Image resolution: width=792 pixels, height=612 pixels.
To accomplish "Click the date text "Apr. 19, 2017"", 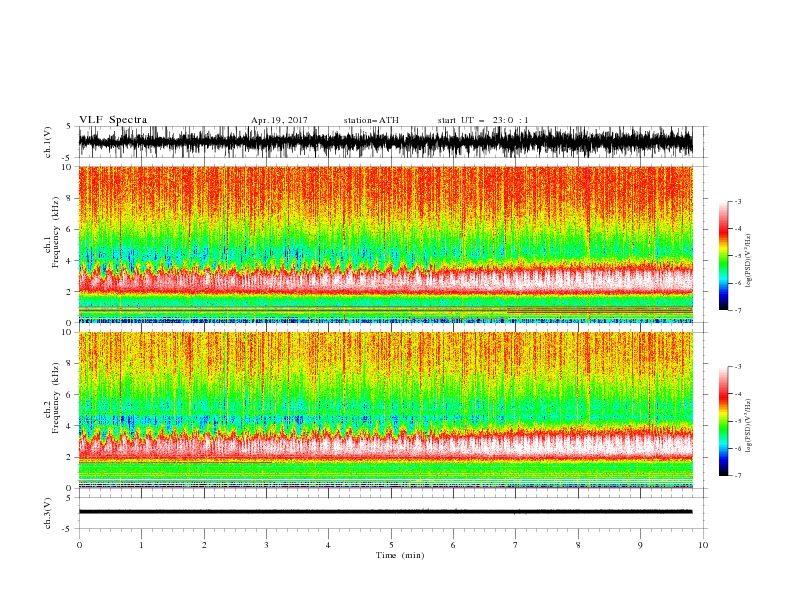I will (279, 120).
